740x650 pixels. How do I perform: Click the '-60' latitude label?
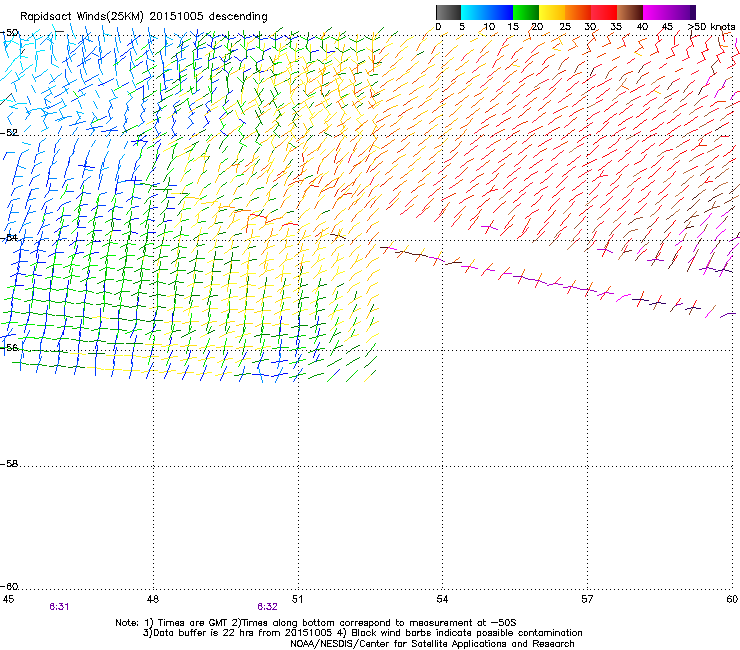tap(9, 586)
